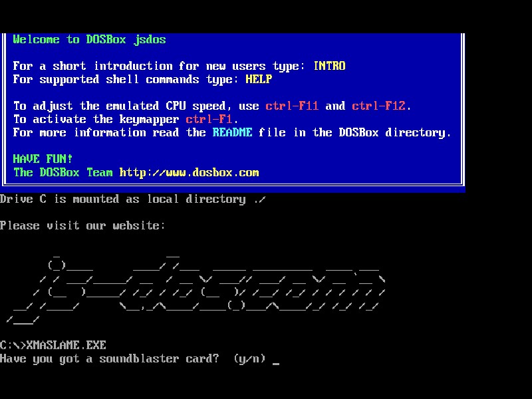Click the "Please visit our website:" line
This screenshot has width=532, height=399.
(x=82, y=225)
